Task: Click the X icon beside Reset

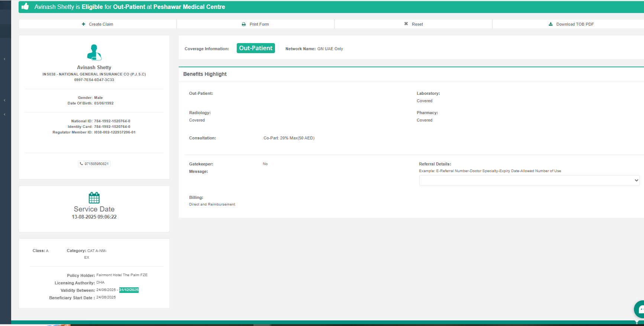Action: [406, 24]
